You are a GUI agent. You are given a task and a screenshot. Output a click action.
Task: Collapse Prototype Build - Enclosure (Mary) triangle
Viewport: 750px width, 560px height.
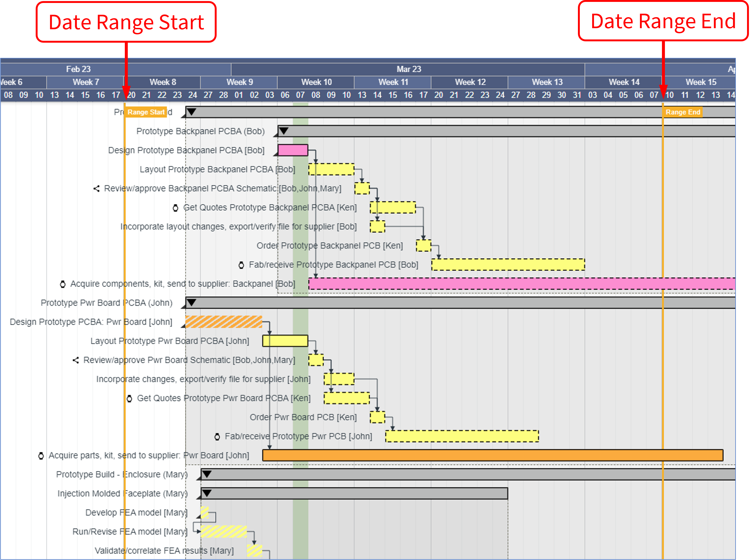tap(207, 474)
